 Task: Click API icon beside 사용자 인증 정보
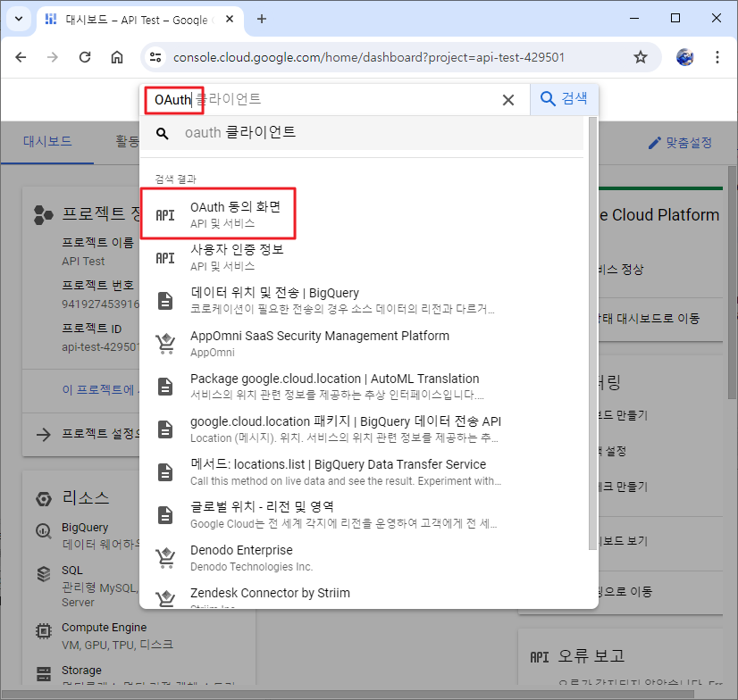point(165,258)
